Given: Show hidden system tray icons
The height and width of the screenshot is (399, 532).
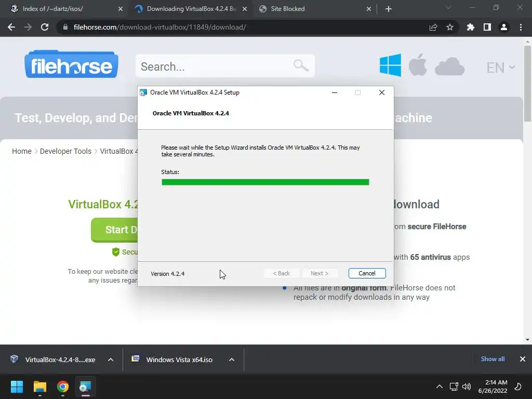Looking at the screenshot, I should click(x=440, y=387).
